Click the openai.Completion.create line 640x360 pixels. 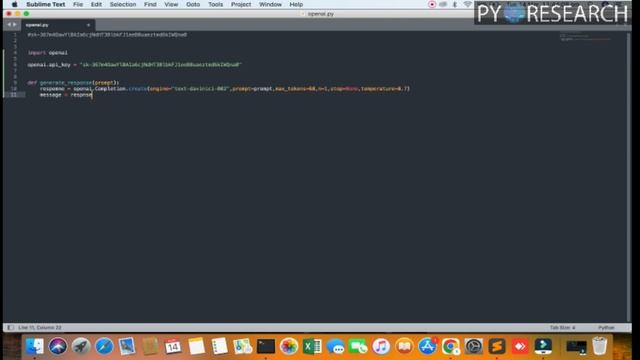tap(224, 89)
